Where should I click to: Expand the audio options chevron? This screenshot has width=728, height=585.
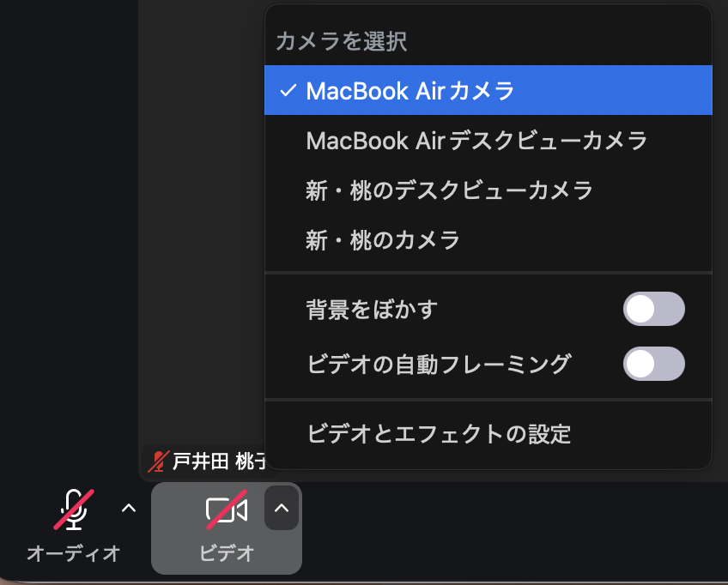[x=129, y=509]
